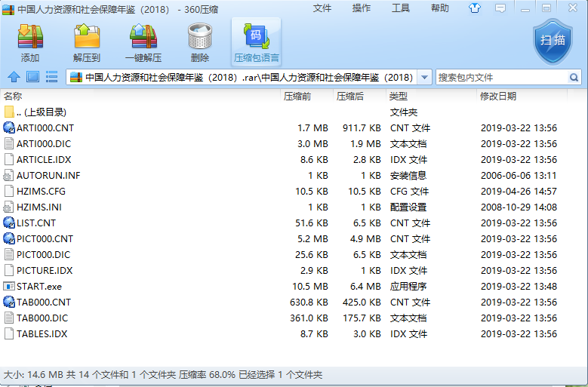Click the archive path address field

point(249,78)
